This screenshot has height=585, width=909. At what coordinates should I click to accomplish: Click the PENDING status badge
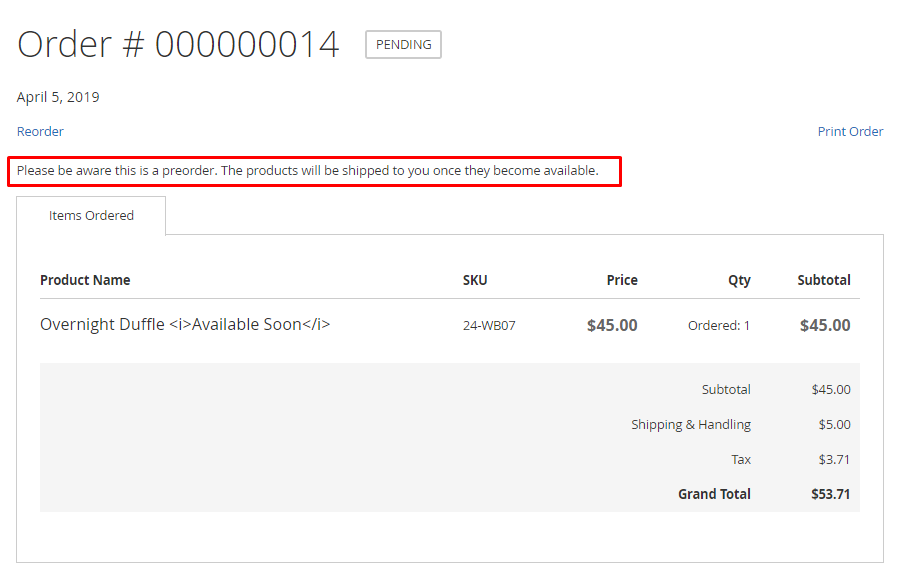(403, 45)
